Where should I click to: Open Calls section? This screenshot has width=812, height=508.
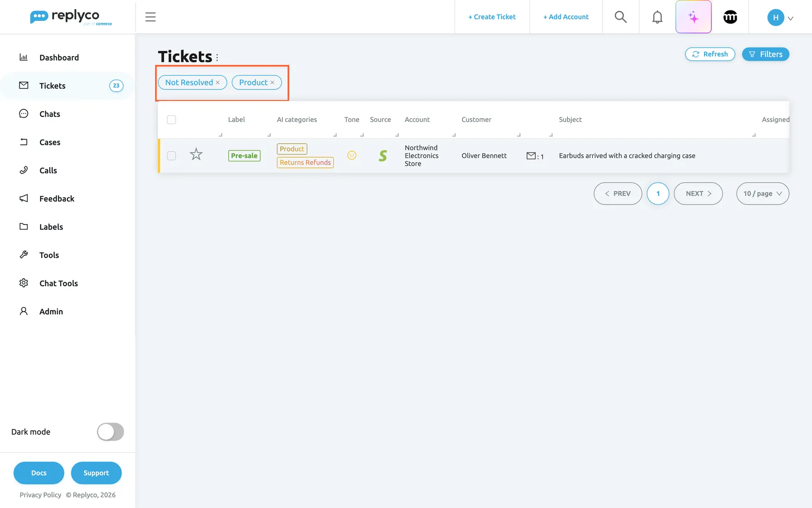(48, 170)
